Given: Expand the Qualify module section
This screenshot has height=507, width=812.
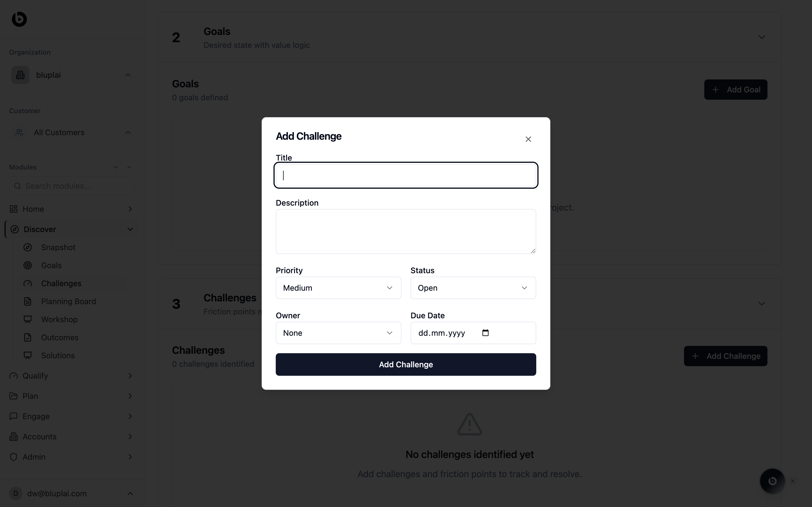Looking at the screenshot, I should [130, 376].
